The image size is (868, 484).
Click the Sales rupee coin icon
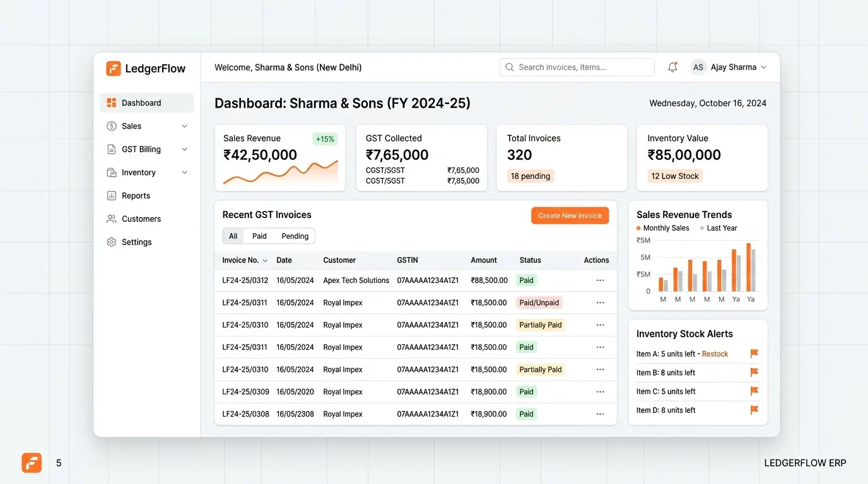click(112, 126)
